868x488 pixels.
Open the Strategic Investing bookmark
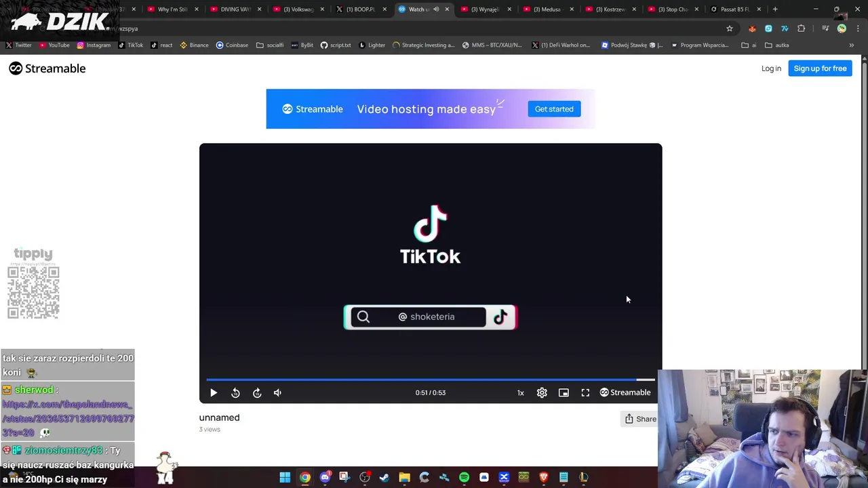tap(424, 45)
